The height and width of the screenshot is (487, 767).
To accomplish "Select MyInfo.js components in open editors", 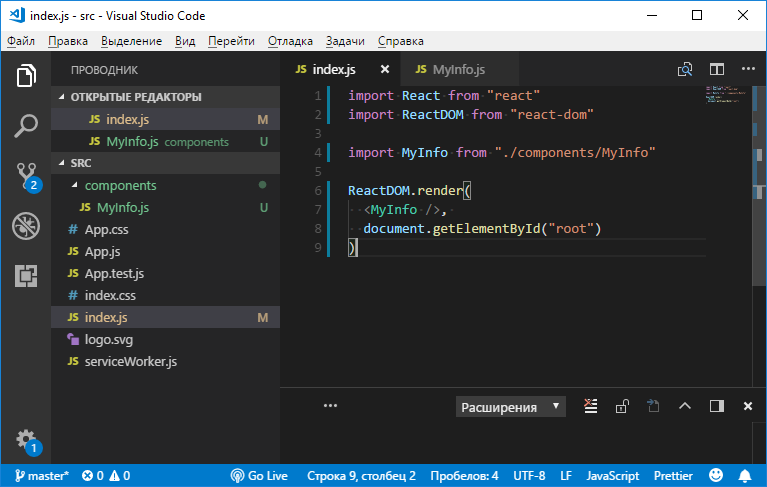I will [x=165, y=141].
